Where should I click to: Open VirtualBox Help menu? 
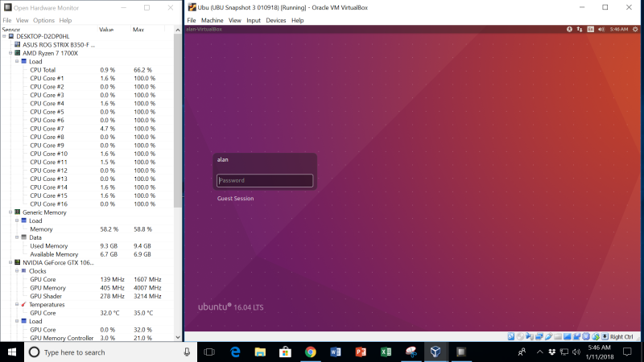click(297, 20)
